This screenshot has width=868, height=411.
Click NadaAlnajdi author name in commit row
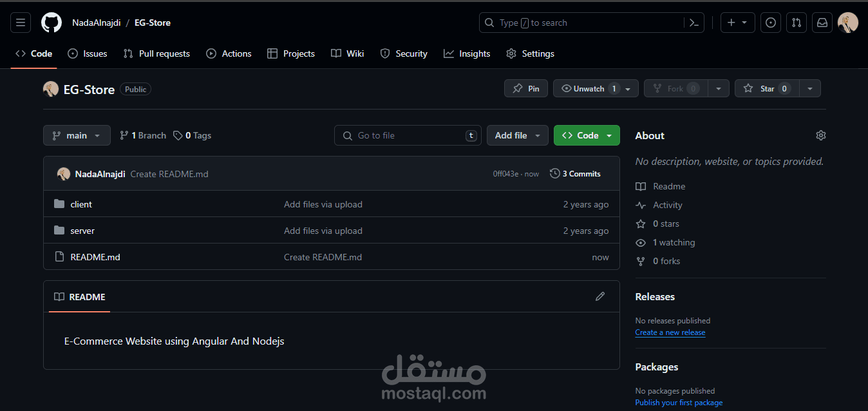[x=100, y=174]
